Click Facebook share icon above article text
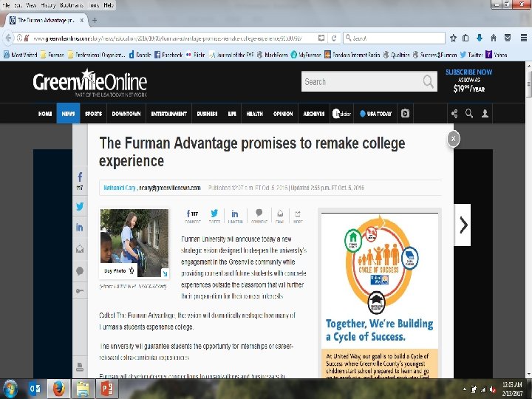 click(x=192, y=216)
